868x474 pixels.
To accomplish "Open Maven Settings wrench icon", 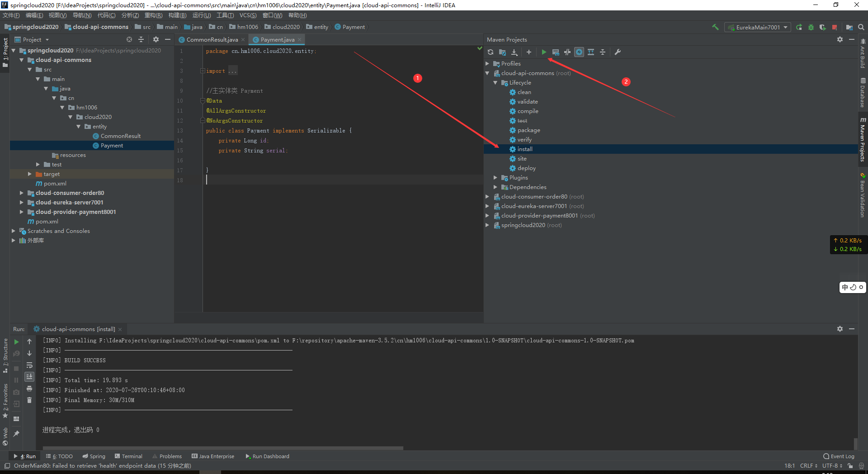I will [x=618, y=52].
